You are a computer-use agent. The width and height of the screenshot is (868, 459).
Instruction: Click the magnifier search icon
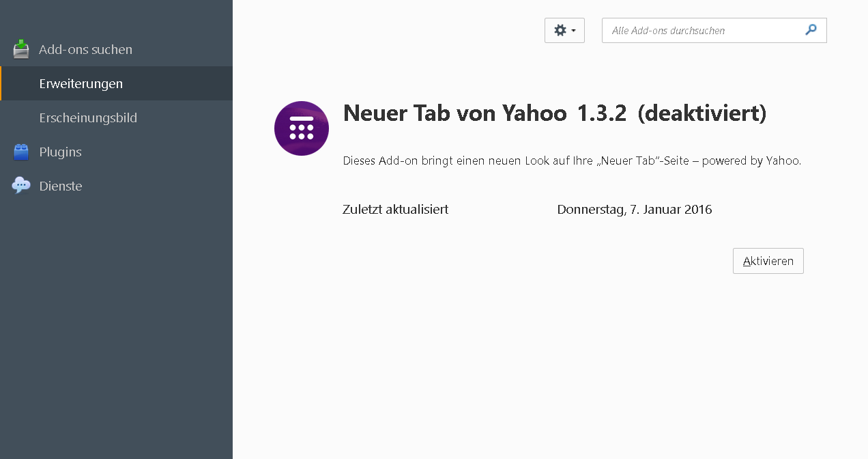(811, 30)
